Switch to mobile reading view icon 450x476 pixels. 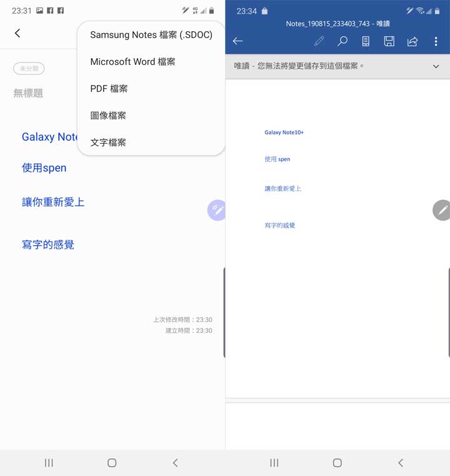tap(366, 41)
